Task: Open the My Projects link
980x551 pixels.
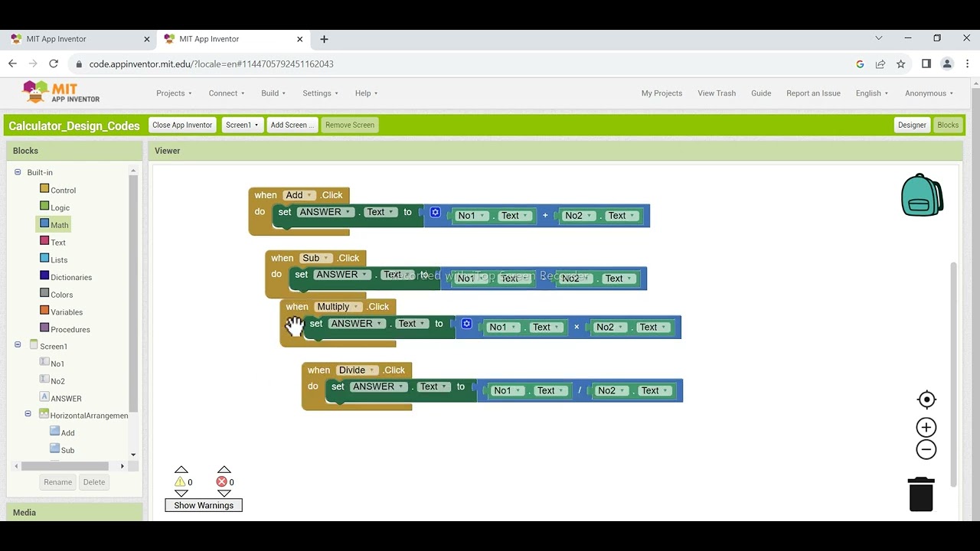Action: [x=661, y=93]
